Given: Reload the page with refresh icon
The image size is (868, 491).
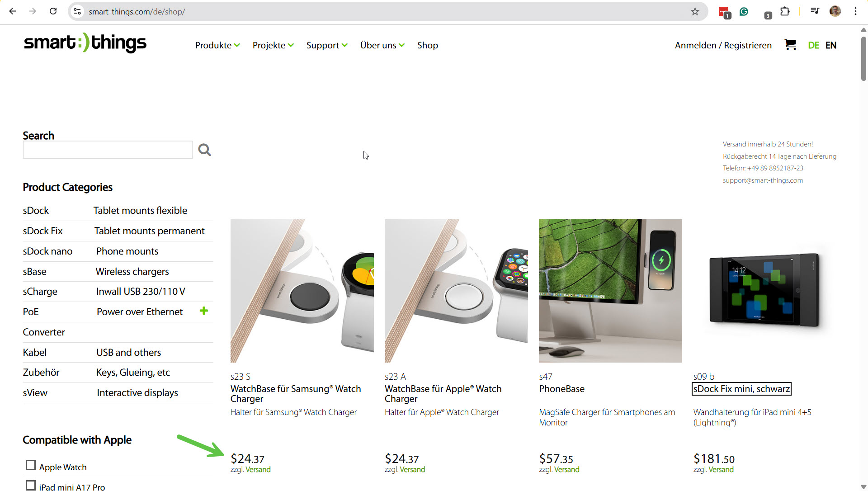Looking at the screenshot, I should (x=53, y=11).
